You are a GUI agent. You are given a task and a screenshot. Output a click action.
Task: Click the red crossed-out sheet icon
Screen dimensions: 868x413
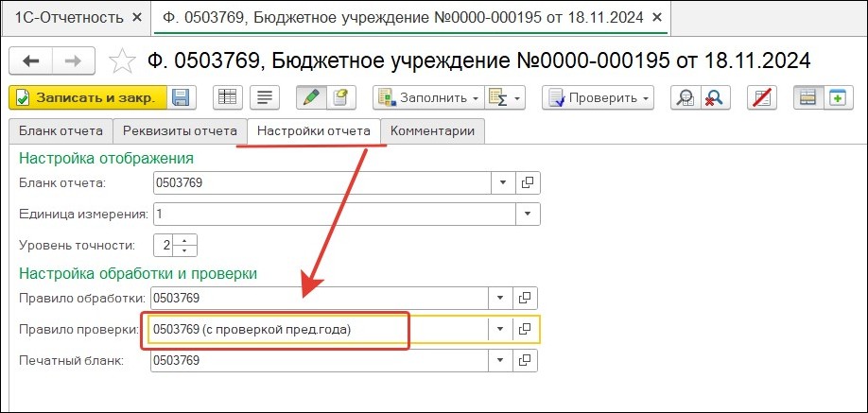coord(760,97)
